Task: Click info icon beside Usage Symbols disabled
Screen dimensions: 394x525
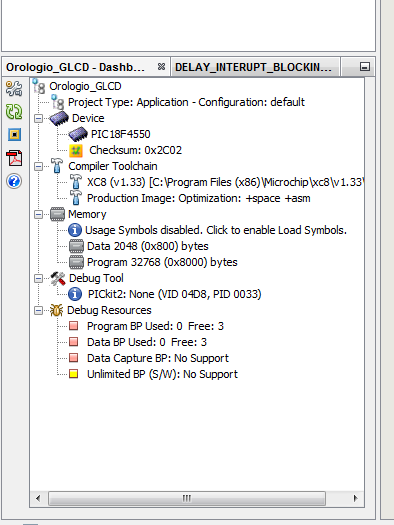Action: (75, 230)
